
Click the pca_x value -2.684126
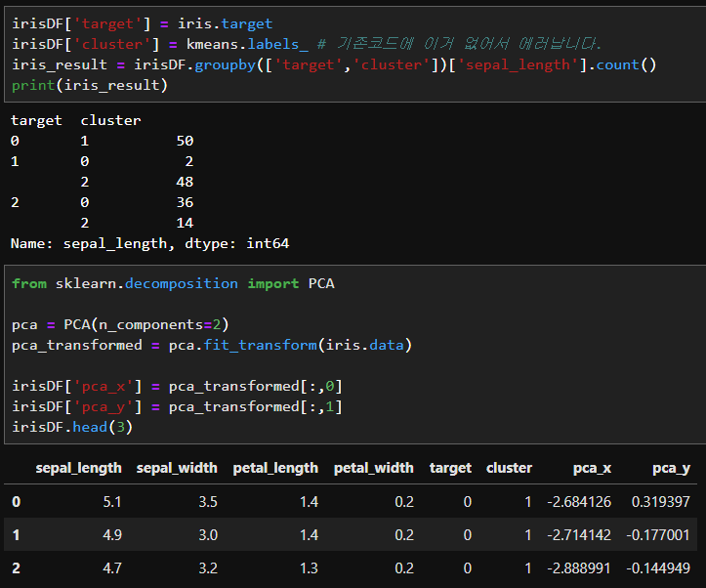pos(579,501)
